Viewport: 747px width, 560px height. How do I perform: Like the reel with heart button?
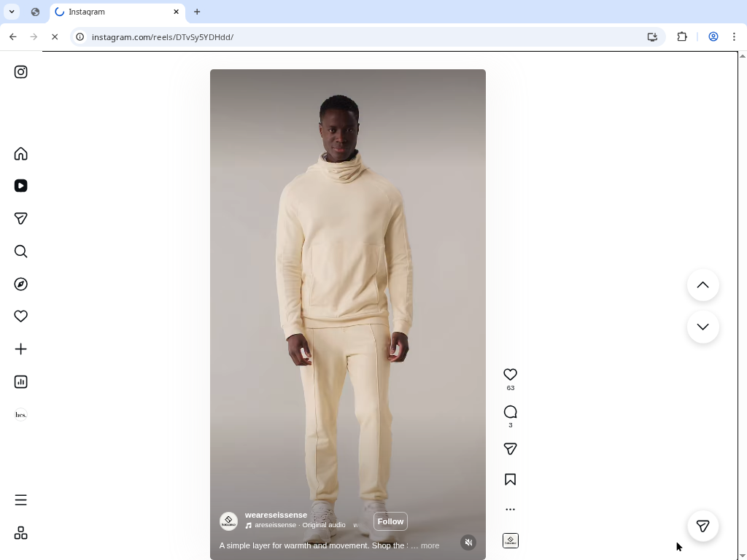(510, 375)
